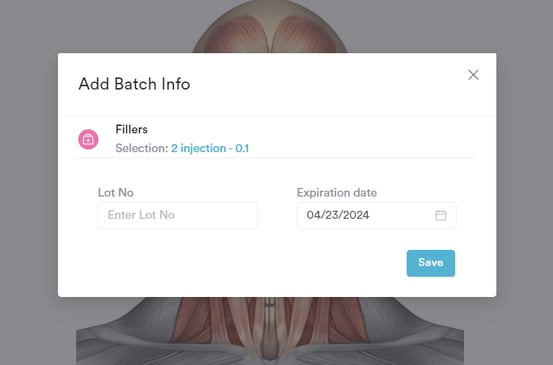The image size is (553, 365).
Task: Click the Expiration date label
Action: coord(337,193)
